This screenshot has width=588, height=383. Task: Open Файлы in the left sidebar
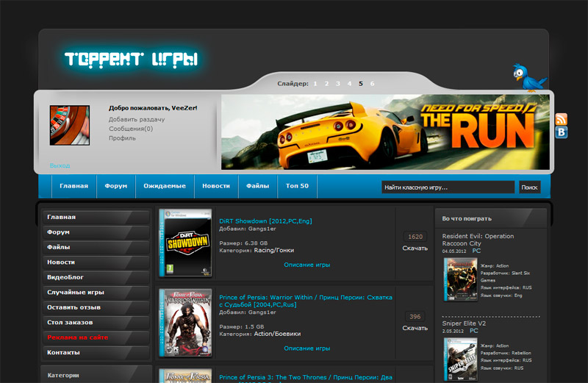click(96, 247)
